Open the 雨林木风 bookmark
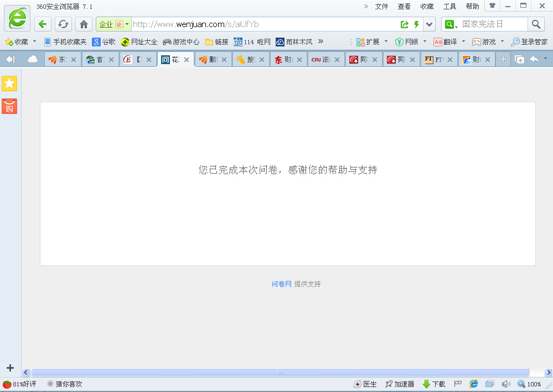 pyautogui.click(x=294, y=42)
